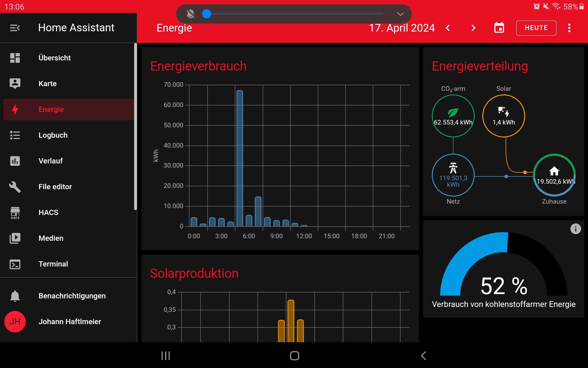Toggle the muted notification bell in volume panel
588x368 pixels.
click(190, 14)
